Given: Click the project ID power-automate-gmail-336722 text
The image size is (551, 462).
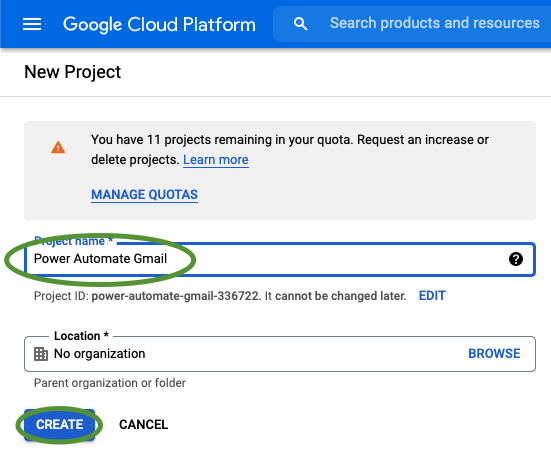Looking at the screenshot, I should (175, 296).
